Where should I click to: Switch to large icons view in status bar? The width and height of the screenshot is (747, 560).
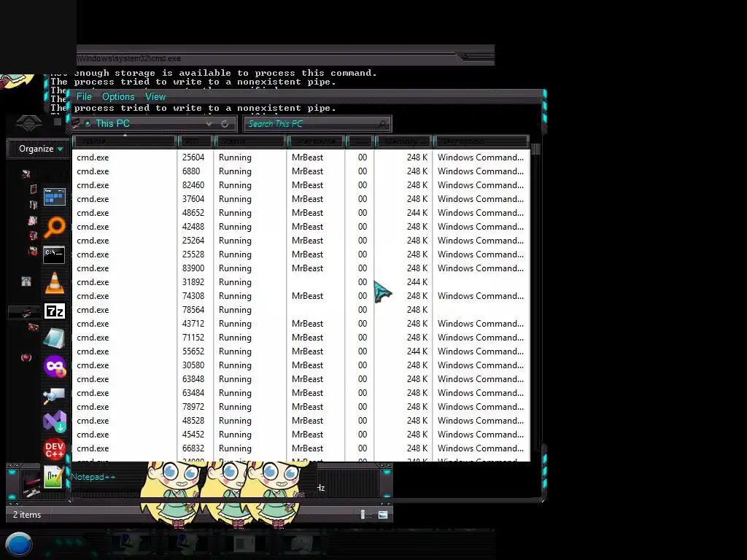[383, 515]
